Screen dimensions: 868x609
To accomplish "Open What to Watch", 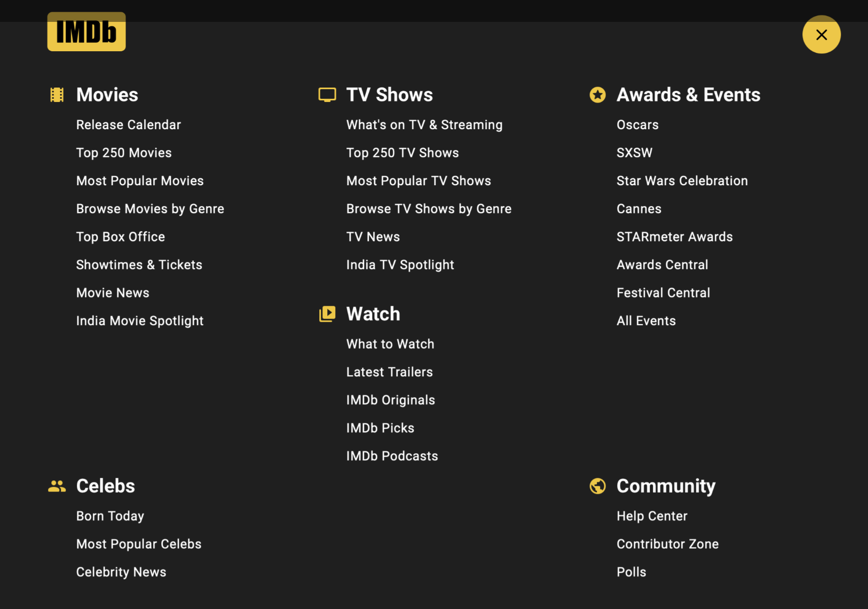I will point(390,344).
